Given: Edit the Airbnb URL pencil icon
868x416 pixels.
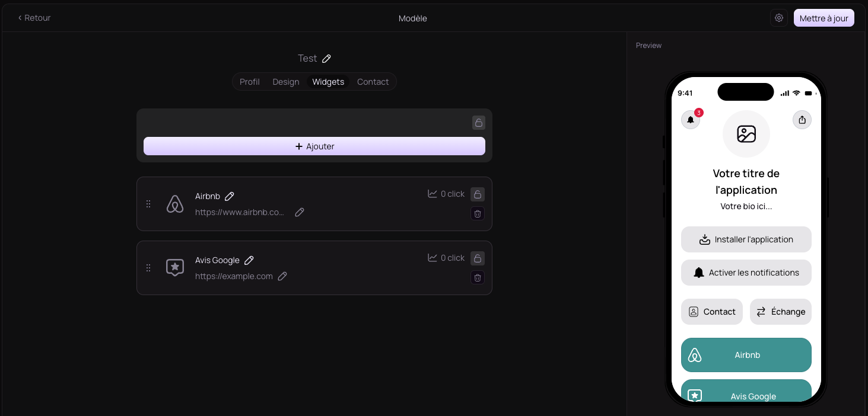Looking at the screenshot, I should tap(300, 212).
